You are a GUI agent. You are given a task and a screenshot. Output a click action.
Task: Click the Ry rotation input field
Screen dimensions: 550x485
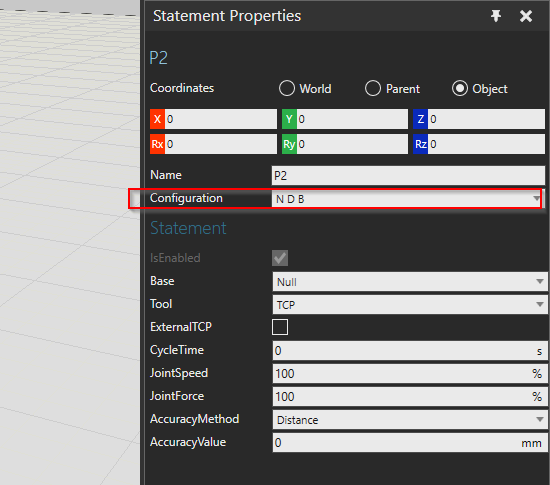point(352,144)
